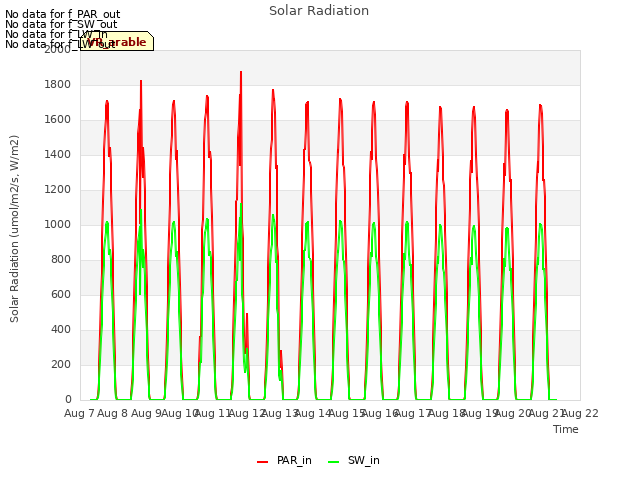The width and height of the screenshot is (640, 480).
Task: Click the 400 y-axis tick label
Action: [x=61, y=329]
